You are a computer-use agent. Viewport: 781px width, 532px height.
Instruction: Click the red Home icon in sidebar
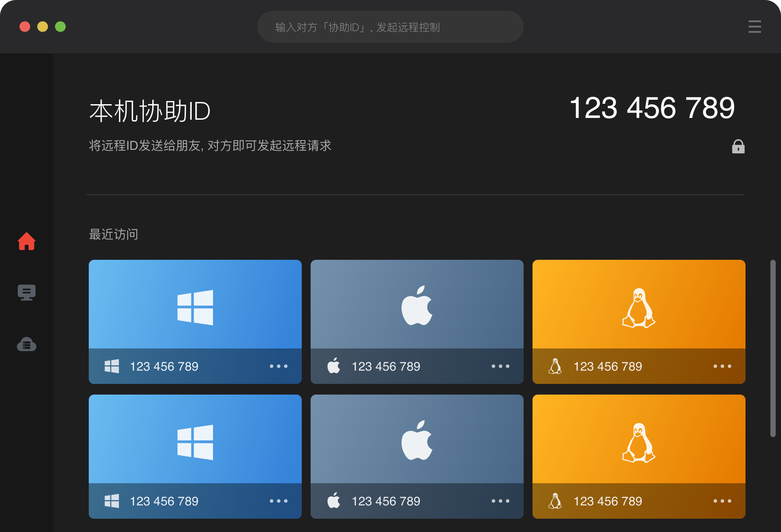click(x=27, y=242)
